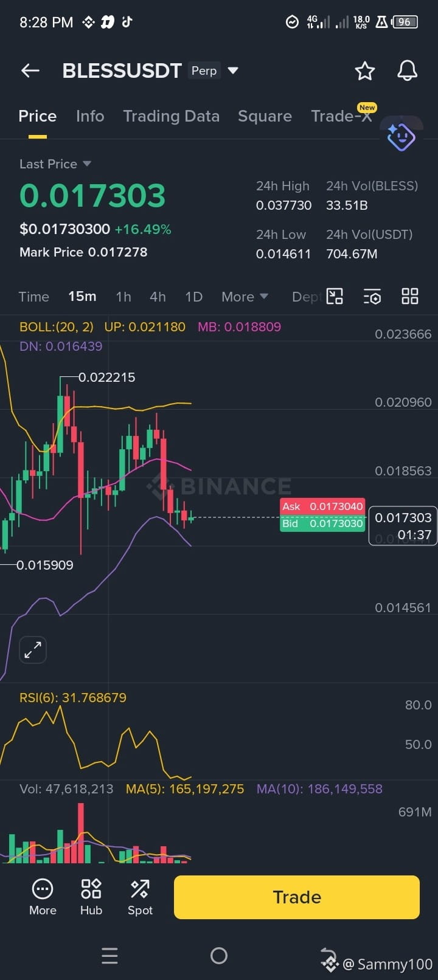This screenshot has width=438, height=980.
Task: Go to the Square tab
Action: coord(265,116)
